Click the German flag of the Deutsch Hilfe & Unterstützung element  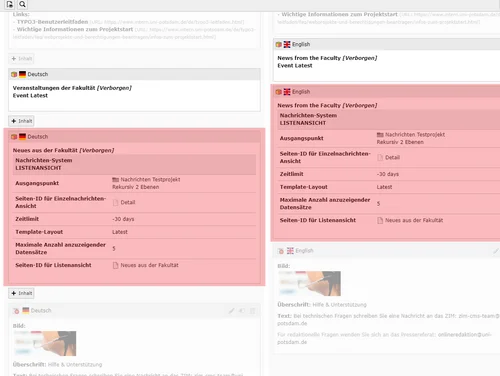(26, 310)
